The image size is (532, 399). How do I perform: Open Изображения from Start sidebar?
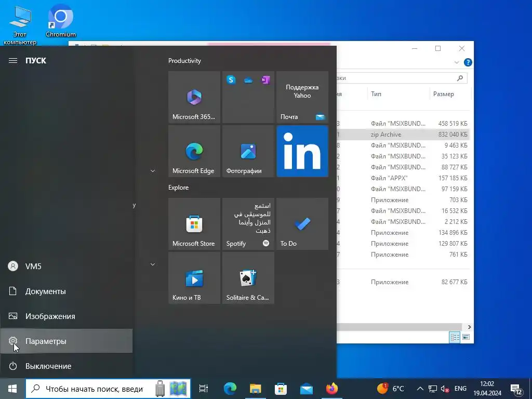tap(66, 316)
